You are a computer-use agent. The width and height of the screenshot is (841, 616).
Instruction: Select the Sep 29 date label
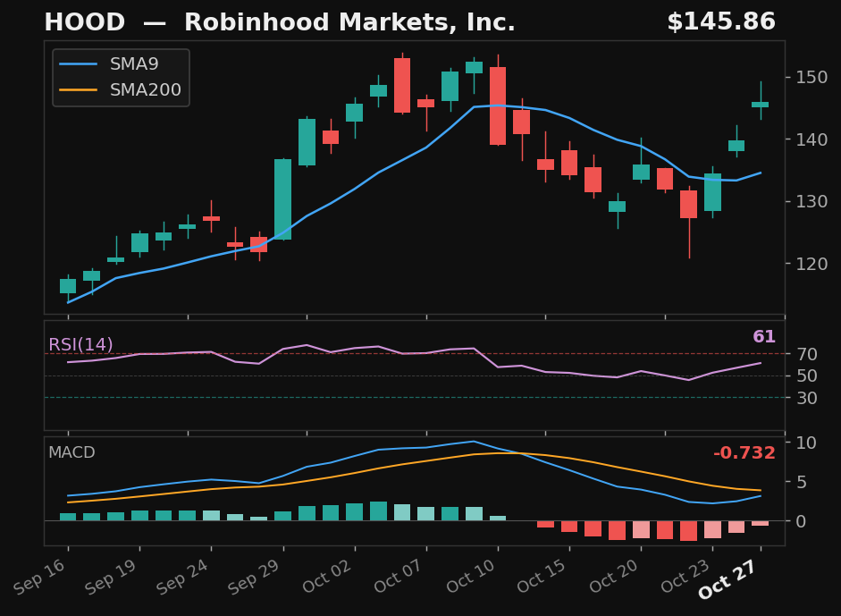pyautogui.click(x=256, y=576)
